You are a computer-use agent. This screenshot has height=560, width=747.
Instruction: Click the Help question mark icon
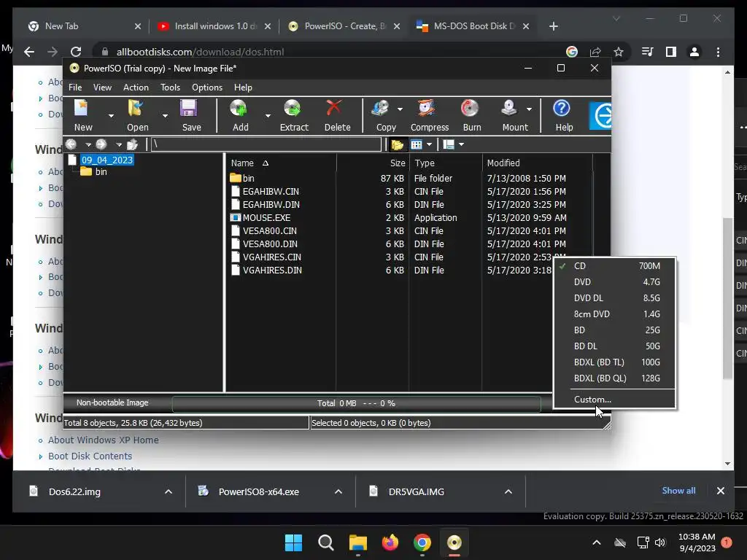click(562, 109)
